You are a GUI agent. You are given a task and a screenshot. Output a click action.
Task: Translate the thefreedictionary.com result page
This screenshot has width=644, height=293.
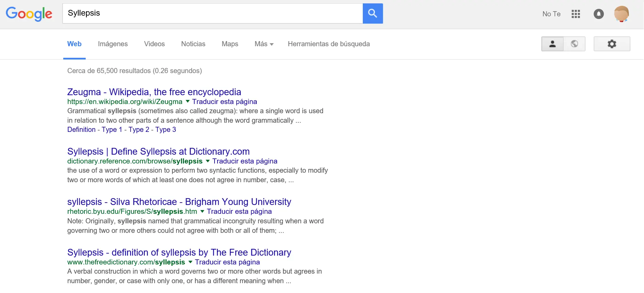pos(227,262)
